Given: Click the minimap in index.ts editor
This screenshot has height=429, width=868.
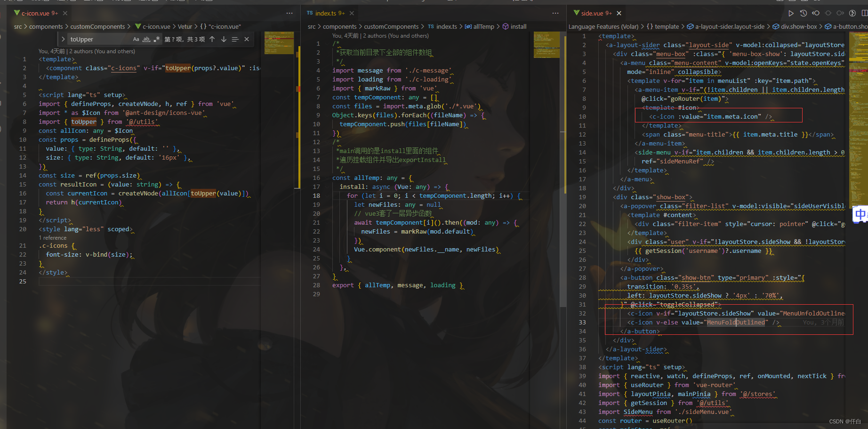Looking at the screenshot, I should pos(547,45).
